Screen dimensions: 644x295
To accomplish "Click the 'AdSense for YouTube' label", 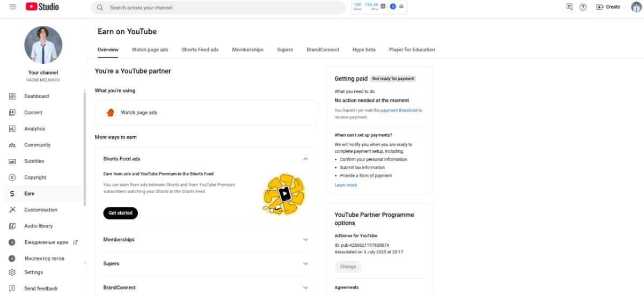I will (356, 235).
